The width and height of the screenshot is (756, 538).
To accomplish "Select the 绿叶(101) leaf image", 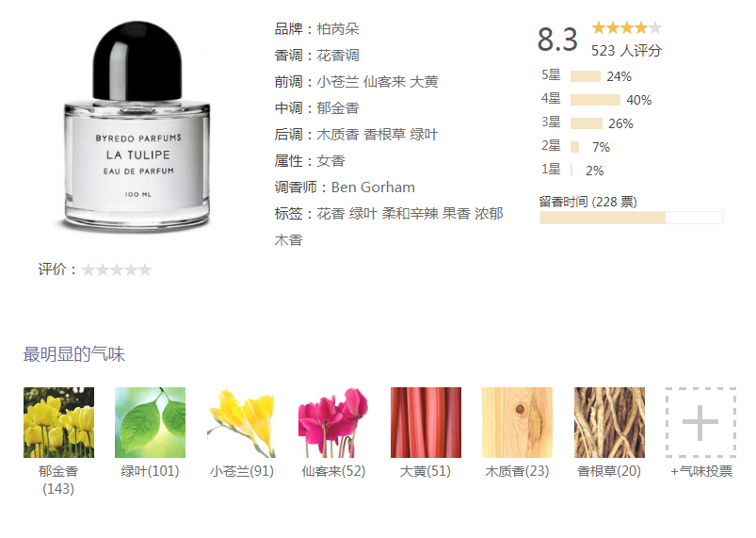I will (x=150, y=422).
